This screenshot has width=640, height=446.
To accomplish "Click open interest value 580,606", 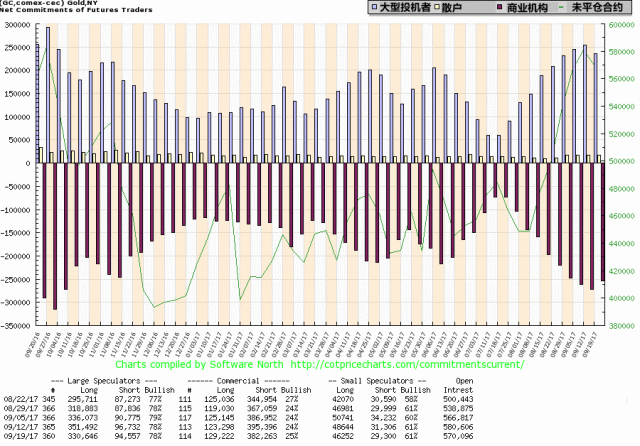I will coord(458,427).
